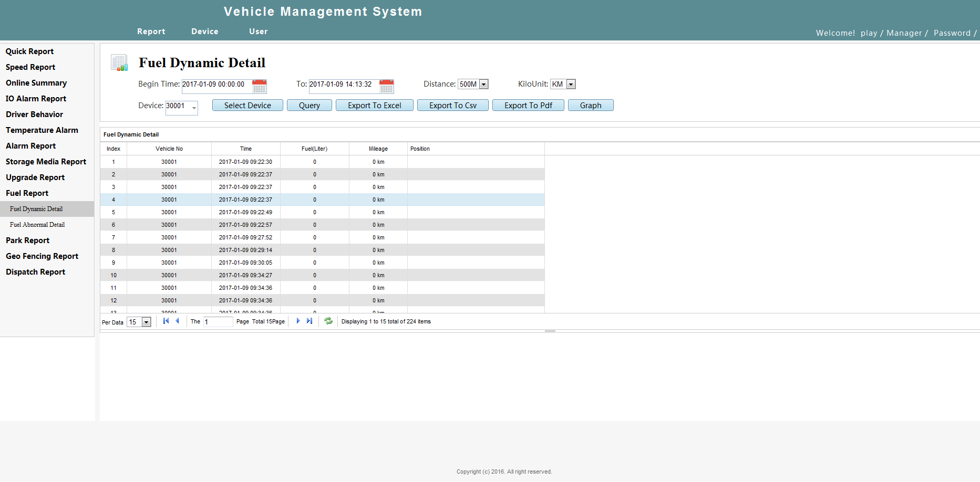Go to next page of results
The height and width of the screenshot is (482, 980).
[298, 321]
